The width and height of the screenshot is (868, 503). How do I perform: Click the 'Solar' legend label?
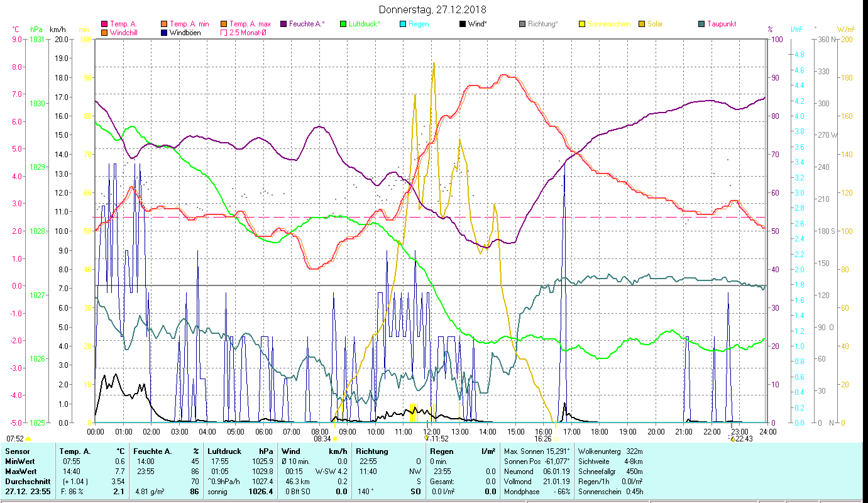[x=654, y=24]
